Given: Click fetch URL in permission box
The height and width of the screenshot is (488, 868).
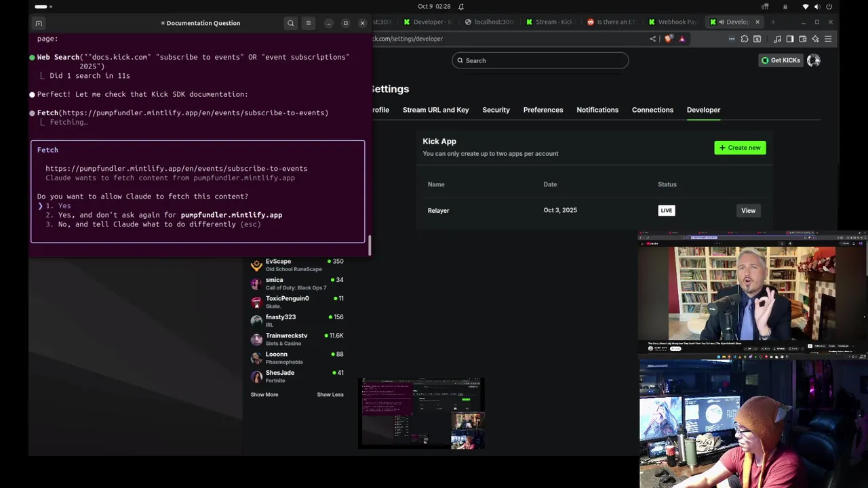Looking at the screenshot, I should [176, 168].
